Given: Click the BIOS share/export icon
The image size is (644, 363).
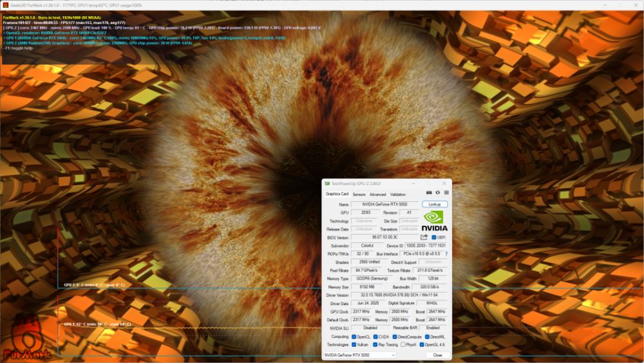Looking at the screenshot, I should tap(424, 237).
